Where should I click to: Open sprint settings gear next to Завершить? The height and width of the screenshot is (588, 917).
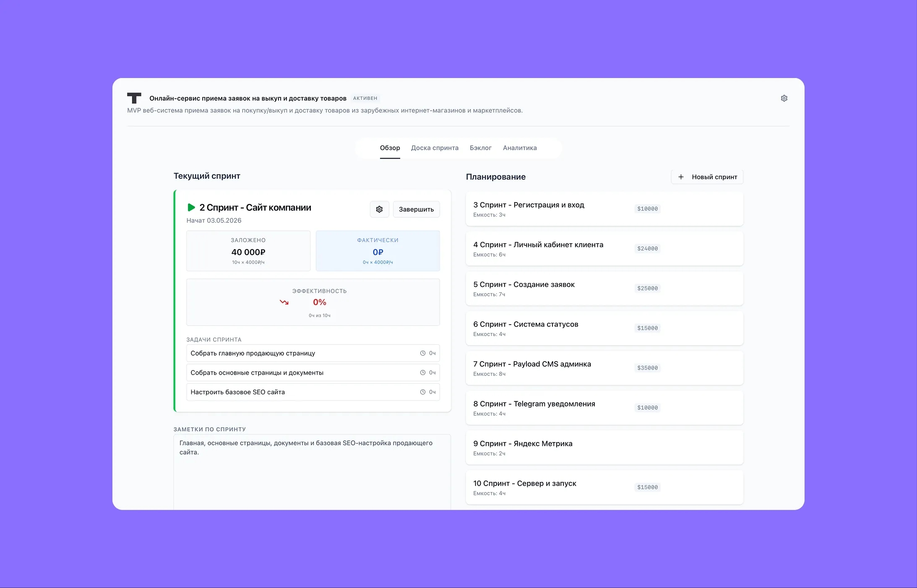(x=379, y=209)
